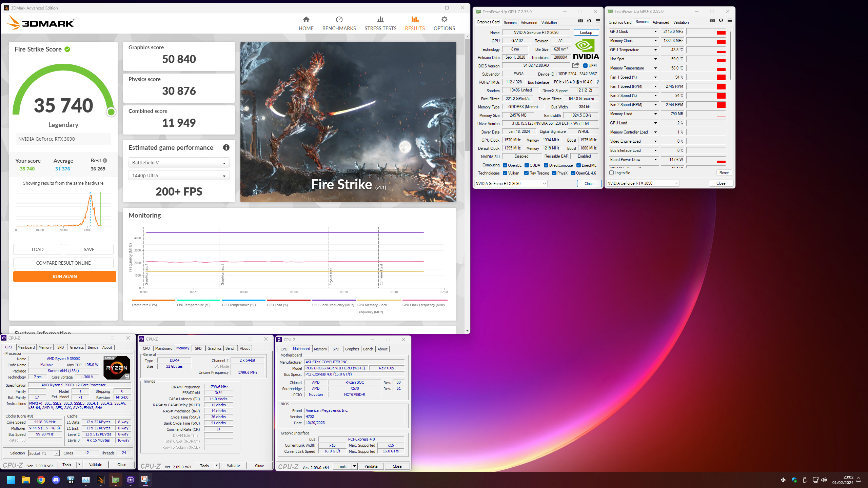Click the BIOS share/export icon in GPU-Z
The width and height of the screenshot is (868, 488).
[575, 65]
